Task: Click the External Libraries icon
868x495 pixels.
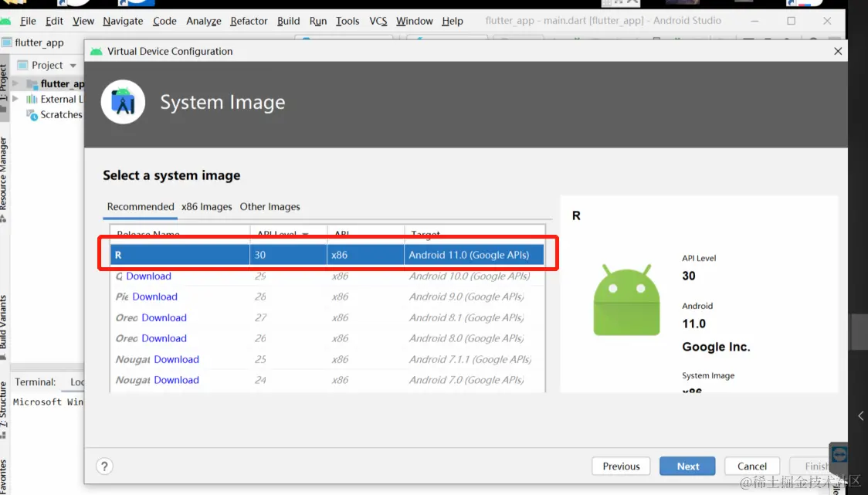Action: (32, 99)
